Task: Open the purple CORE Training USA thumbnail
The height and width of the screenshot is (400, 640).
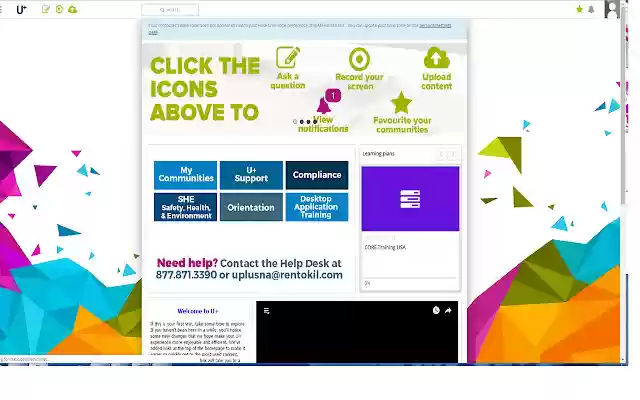Action: tap(410, 199)
